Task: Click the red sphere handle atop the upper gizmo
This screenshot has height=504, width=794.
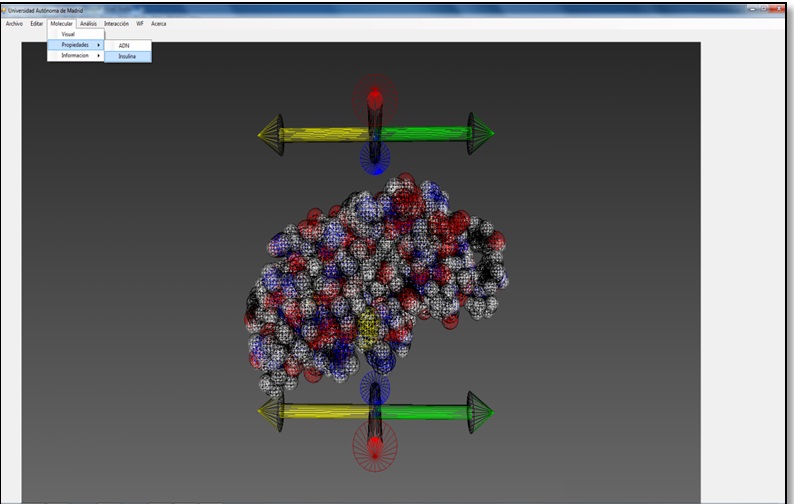Action: (375, 98)
